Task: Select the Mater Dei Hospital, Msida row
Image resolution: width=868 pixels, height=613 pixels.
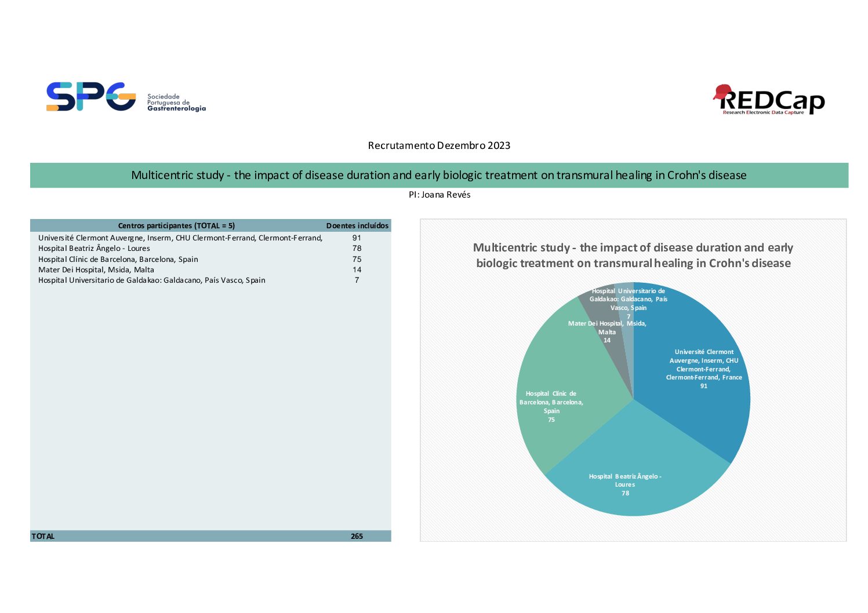Action: pos(210,270)
